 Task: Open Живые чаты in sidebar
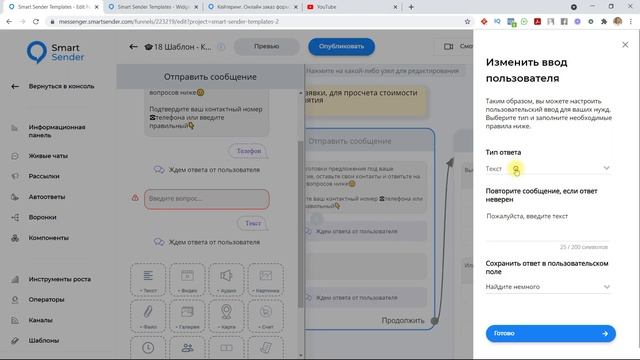click(48, 156)
